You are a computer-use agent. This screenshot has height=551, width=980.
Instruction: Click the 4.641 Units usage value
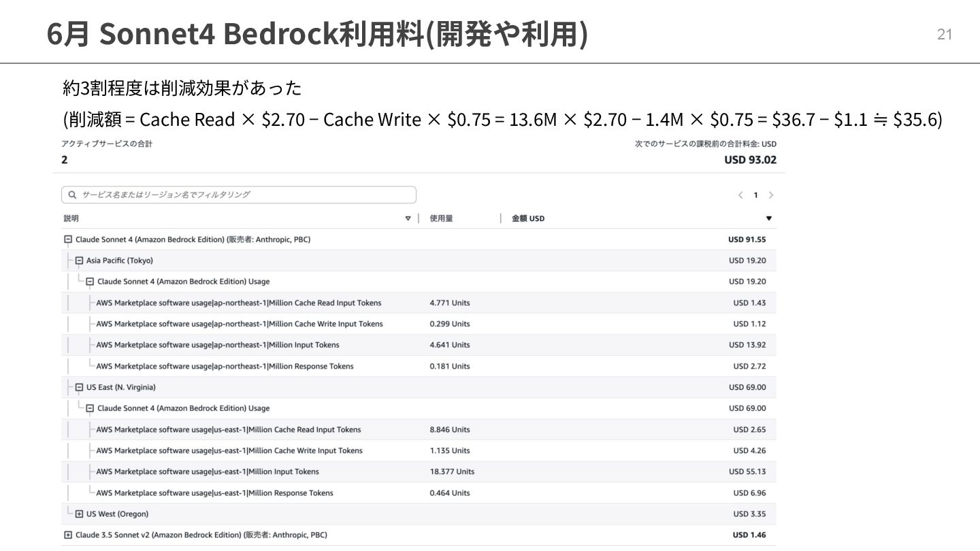coord(450,345)
